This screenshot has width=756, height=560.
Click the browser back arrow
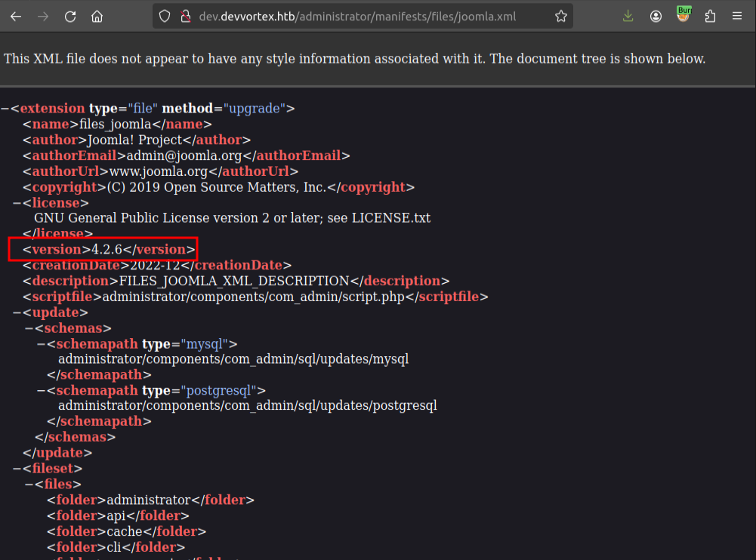coord(16,16)
